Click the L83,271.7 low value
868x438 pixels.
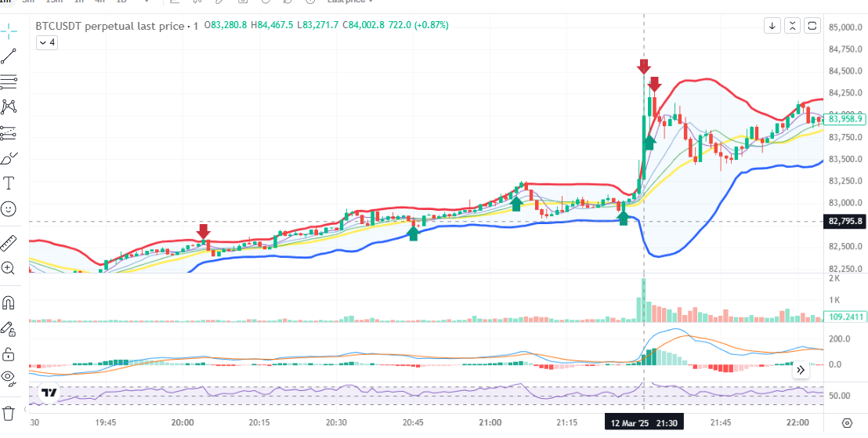(318, 25)
